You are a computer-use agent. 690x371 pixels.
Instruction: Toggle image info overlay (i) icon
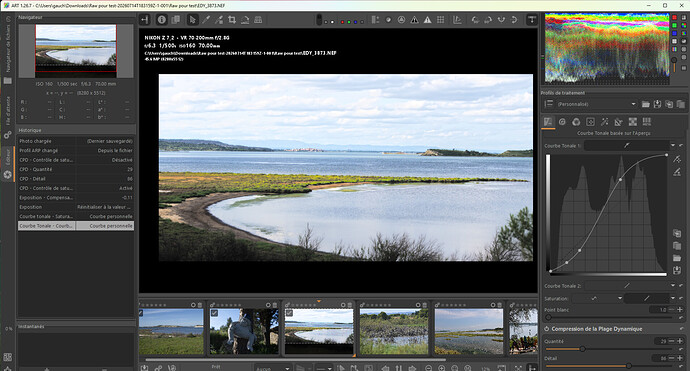click(162, 20)
